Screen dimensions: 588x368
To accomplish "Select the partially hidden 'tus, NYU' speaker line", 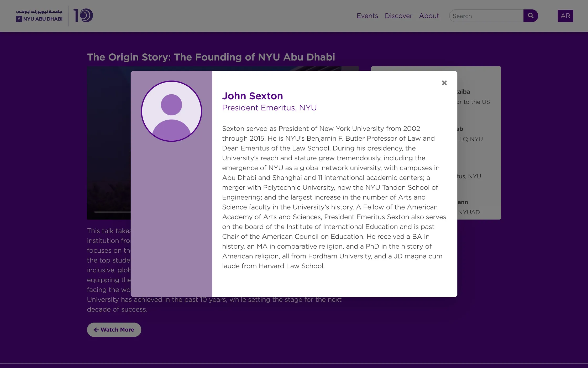I will click(x=469, y=176).
